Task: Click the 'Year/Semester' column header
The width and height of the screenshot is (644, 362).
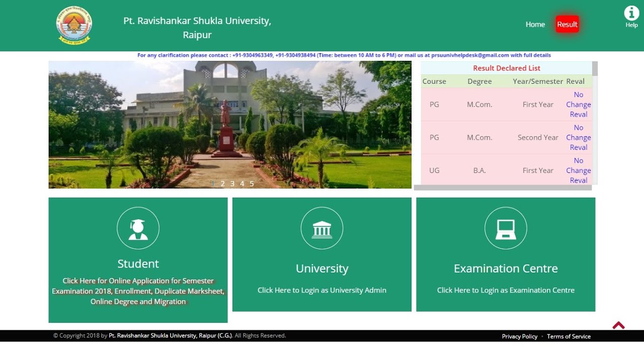Action: coord(538,81)
